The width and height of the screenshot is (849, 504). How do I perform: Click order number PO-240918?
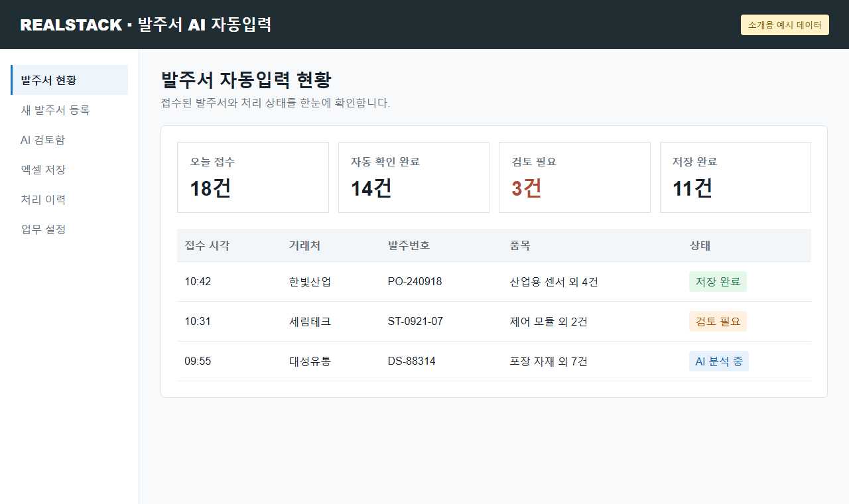pos(415,282)
